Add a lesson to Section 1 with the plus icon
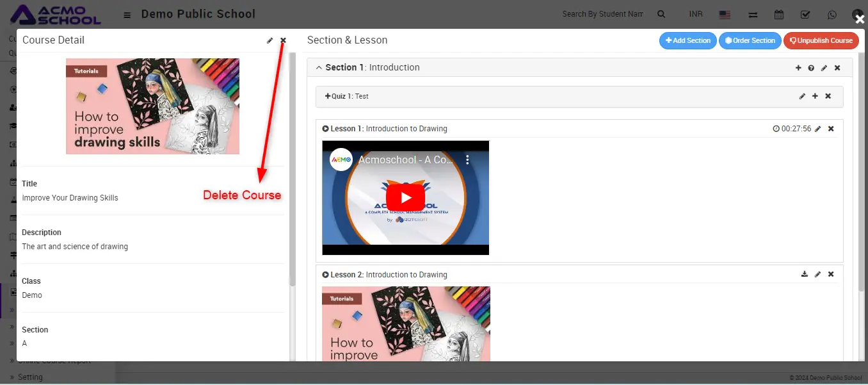 (798, 68)
